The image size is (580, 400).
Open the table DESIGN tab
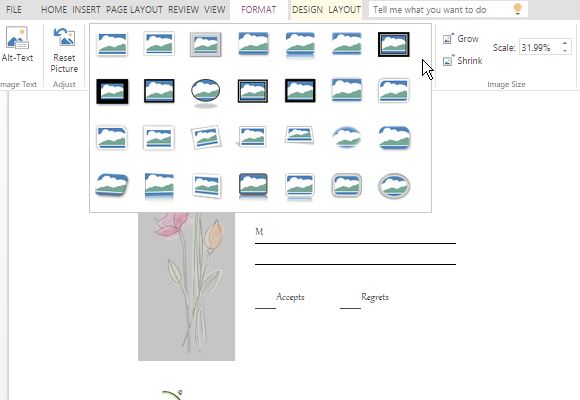(x=307, y=10)
